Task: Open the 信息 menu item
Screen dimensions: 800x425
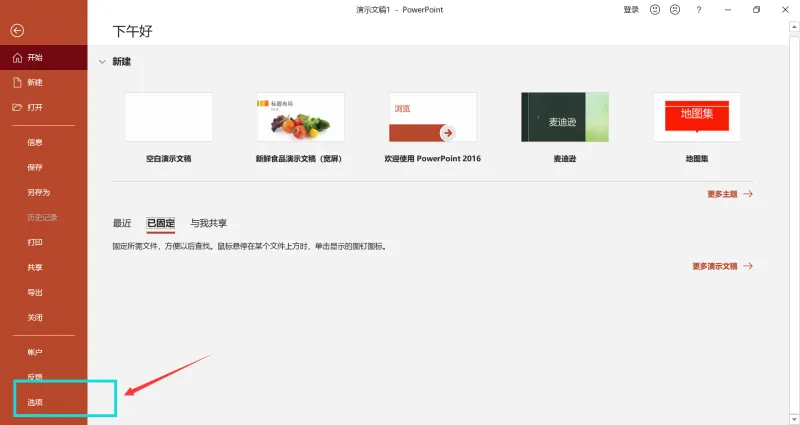Action: 35,142
